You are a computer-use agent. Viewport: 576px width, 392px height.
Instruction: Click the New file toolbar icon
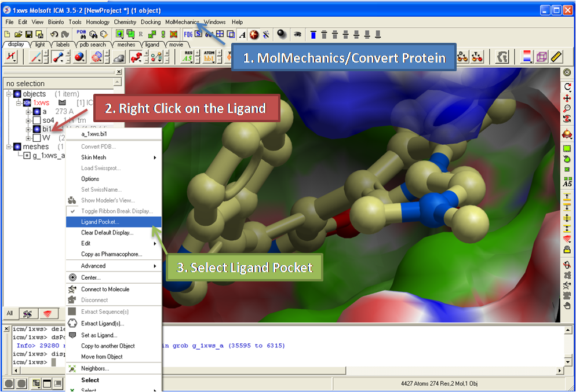[x=7, y=35]
